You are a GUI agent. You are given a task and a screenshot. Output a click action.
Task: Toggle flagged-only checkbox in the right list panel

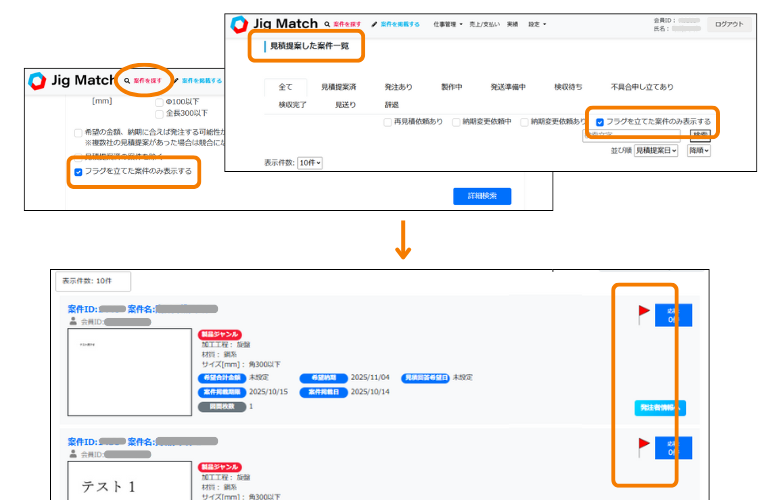coord(599,121)
